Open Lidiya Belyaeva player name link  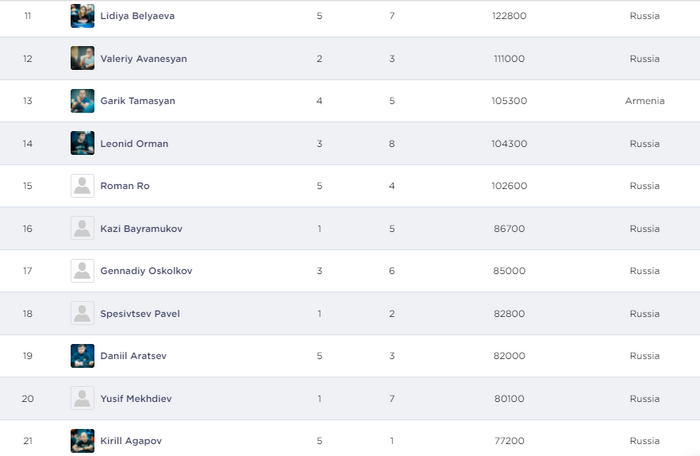138,16
